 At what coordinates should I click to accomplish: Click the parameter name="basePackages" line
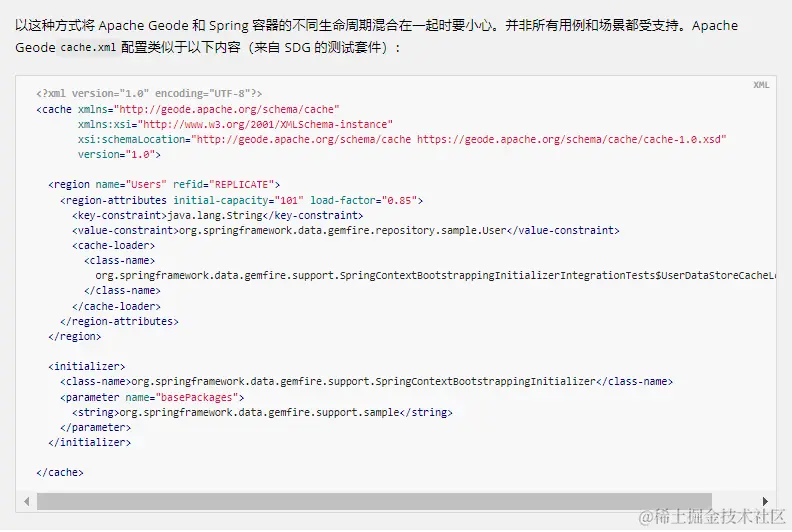tap(152, 397)
